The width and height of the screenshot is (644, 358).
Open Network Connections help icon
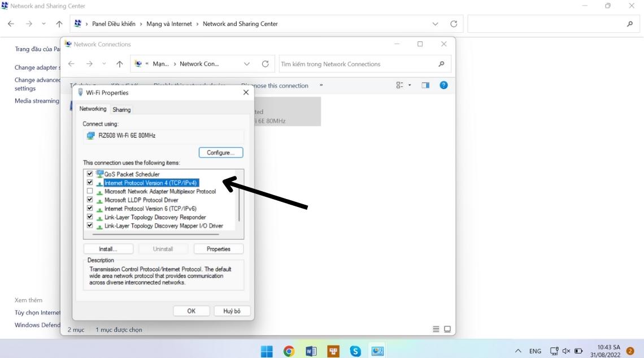tap(443, 85)
